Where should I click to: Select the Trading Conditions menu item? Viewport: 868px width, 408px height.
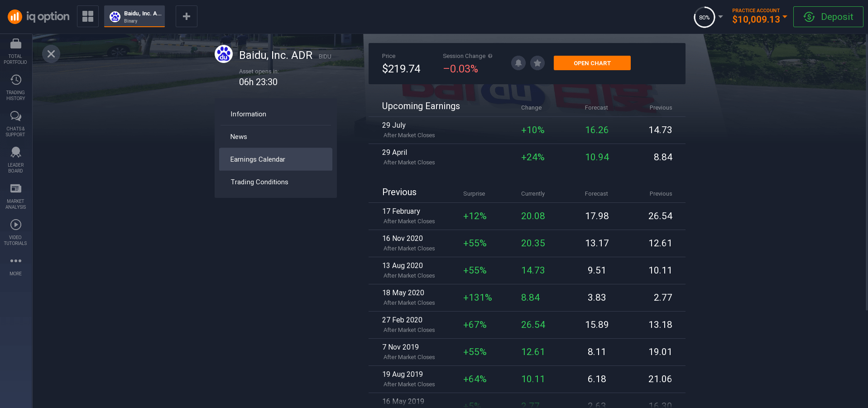[x=276, y=182]
